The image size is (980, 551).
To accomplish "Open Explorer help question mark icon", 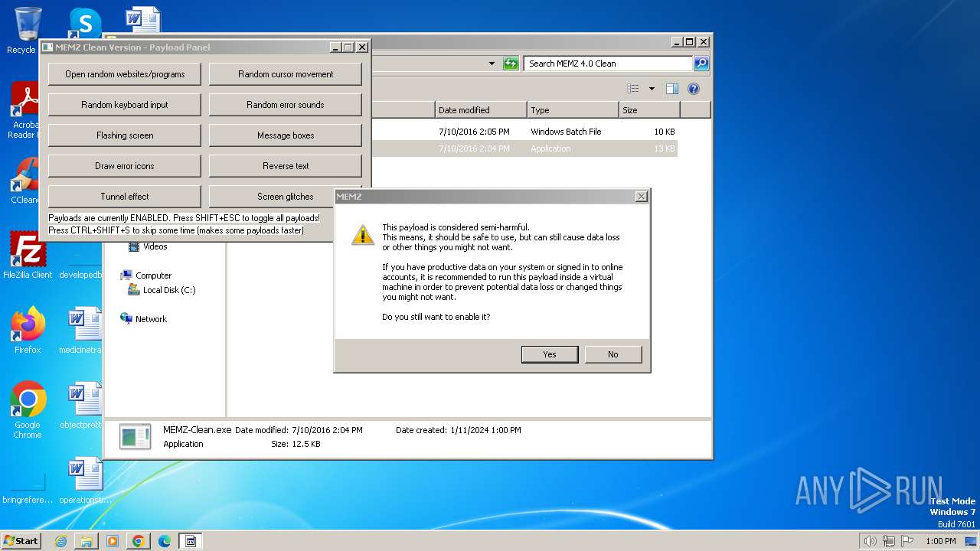I will coord(694,89).
